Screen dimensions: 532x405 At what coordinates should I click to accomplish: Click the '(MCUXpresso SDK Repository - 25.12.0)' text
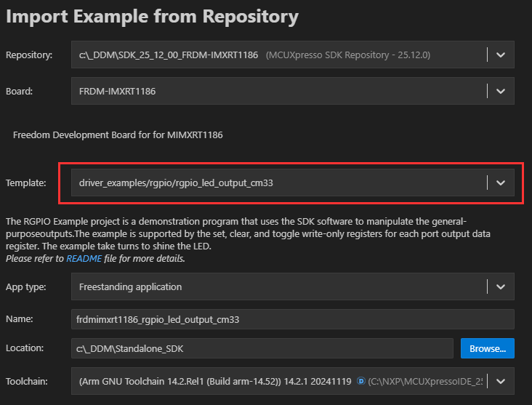pos(348,55)
